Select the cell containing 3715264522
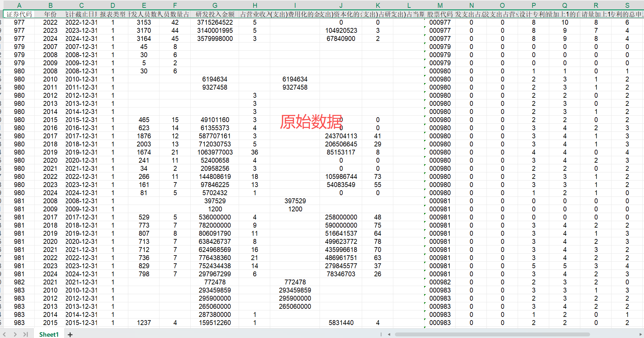The height and width of the screenshot is (338, 644). [215, 22]
